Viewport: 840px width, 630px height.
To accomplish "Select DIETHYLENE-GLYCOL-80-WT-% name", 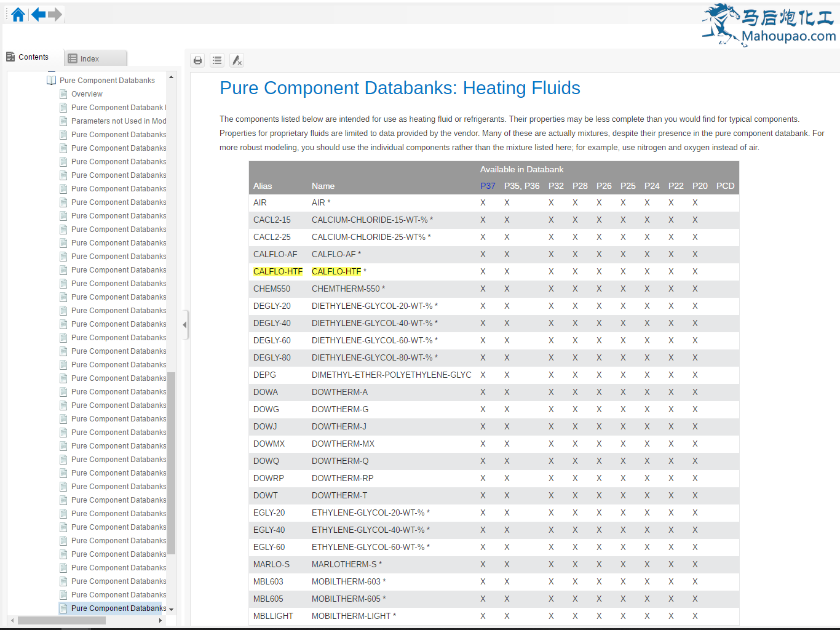I will (374, 357).
